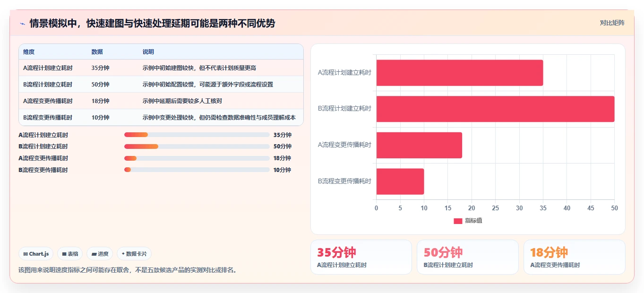Click table cell B流程变更传播耗时
644x293 pixels.
pos(48,118)
